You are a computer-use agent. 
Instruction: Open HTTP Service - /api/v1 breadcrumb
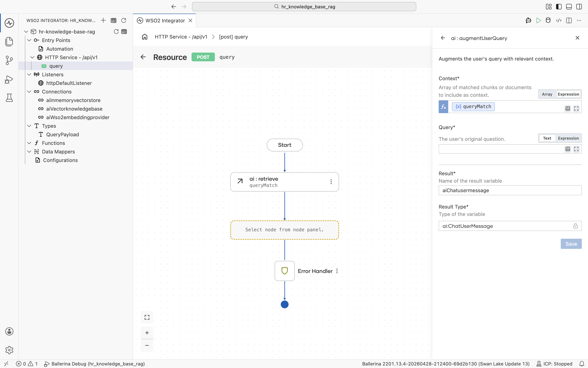click(181, 37)
